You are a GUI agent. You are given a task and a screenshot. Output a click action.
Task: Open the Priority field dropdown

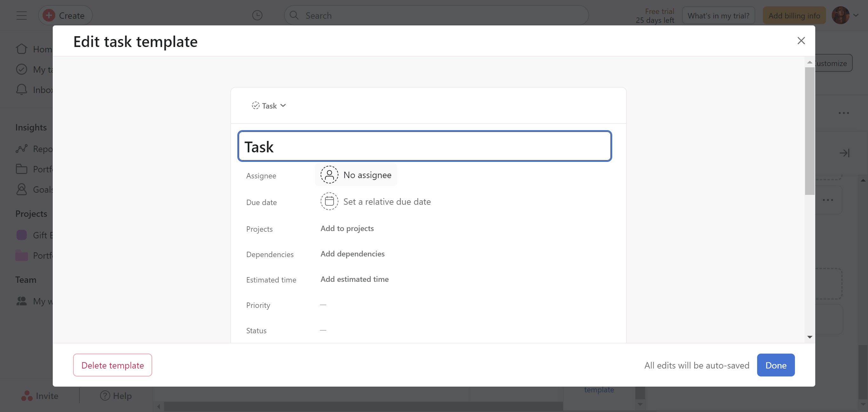pos(323,305)
